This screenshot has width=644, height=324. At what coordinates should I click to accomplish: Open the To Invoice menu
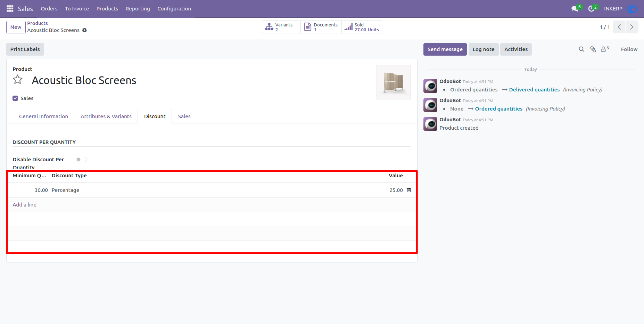pyautogui.click(x=77, y=9)
